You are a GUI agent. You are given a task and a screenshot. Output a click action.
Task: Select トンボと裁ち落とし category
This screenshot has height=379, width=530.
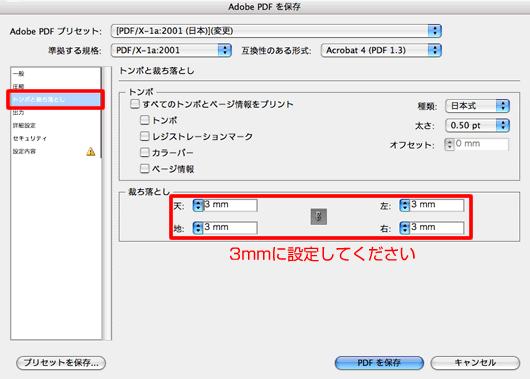click(x=56, y=99)
